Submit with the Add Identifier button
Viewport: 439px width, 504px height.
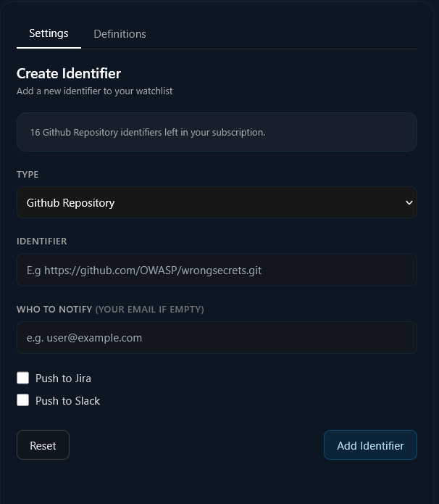coord(370,445)
